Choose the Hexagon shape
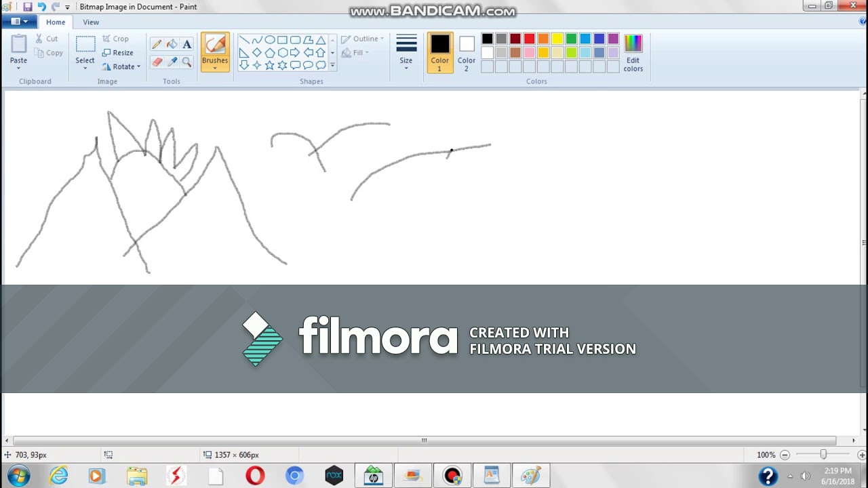The width and height of the screenshot is (868, 488). pyautogui.click(x=283, y=52)
